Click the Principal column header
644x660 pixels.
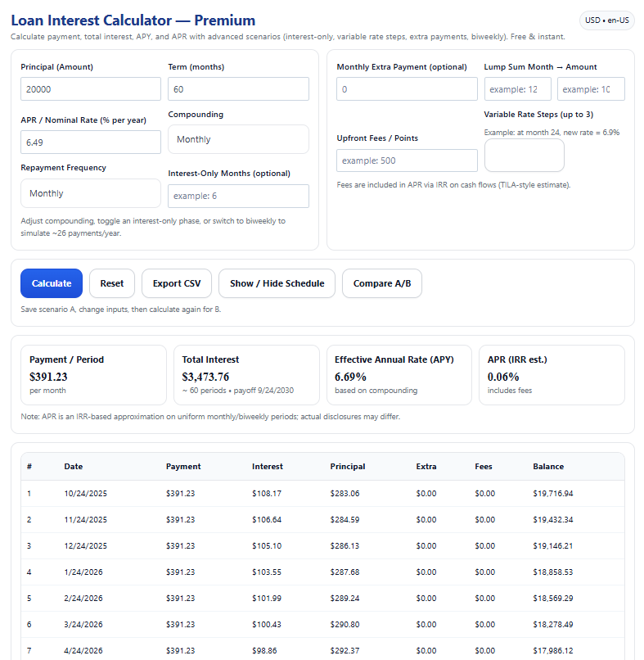click(348, 467)
